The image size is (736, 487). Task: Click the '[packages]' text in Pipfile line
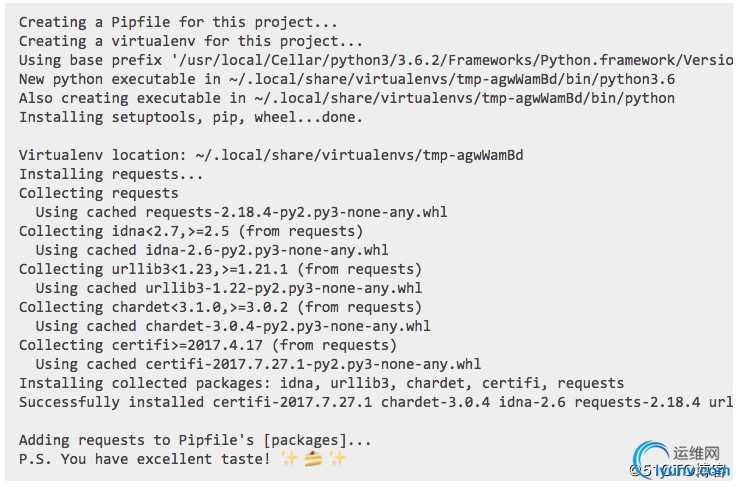coord(305,440)
